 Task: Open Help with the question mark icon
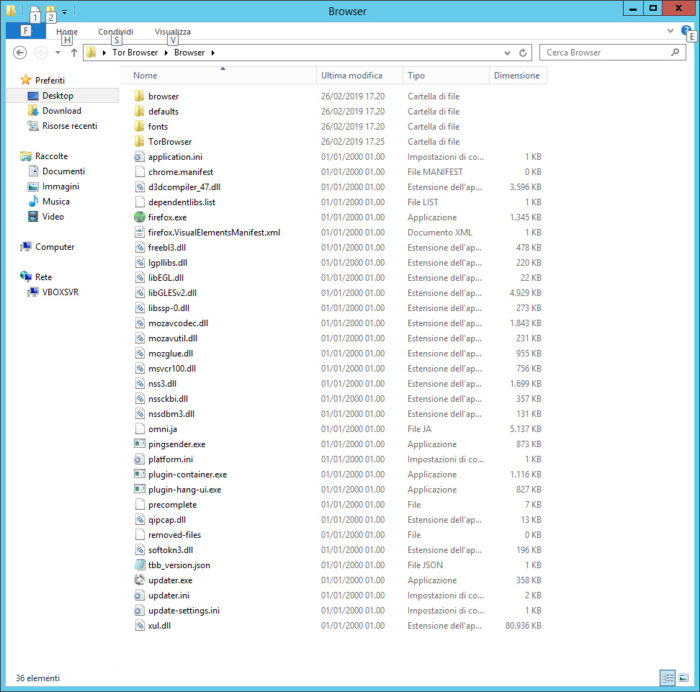(685, 30)
